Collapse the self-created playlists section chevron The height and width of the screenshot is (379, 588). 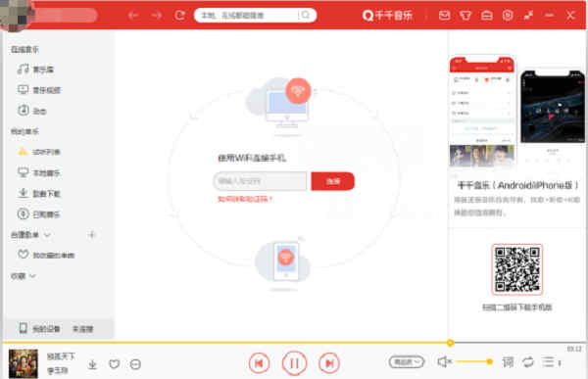[47, 235]
